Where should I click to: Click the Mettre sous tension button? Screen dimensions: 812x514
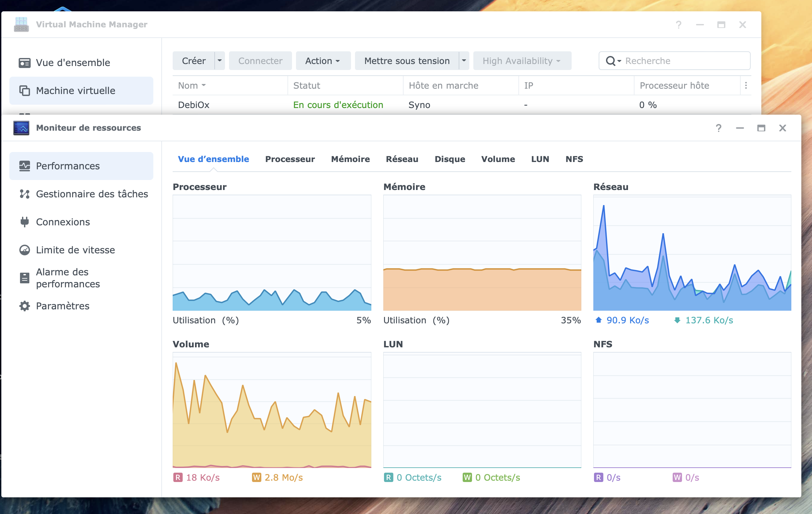(x=407, y=61)
